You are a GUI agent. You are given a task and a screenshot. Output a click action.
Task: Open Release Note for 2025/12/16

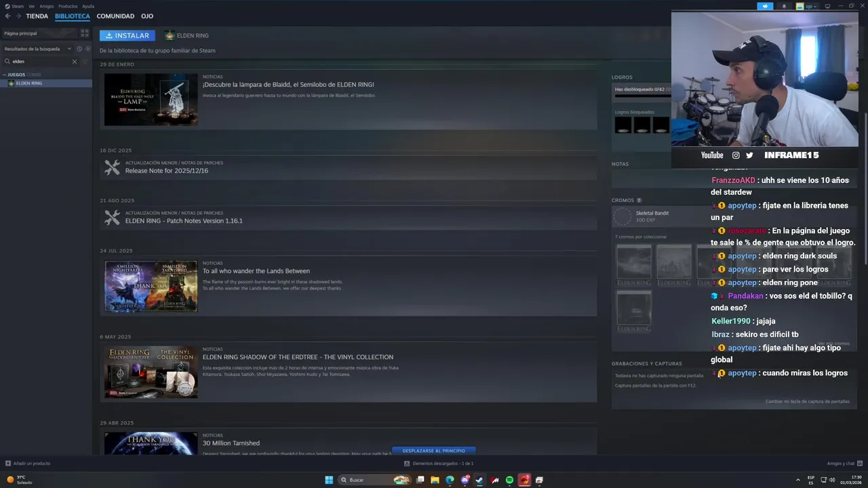[x=167, y=171]
